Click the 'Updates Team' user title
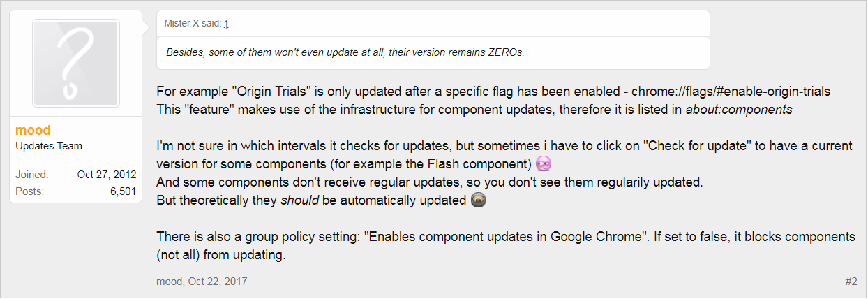This screenshot has width=868, height=299. pyautogui.click(x=49, y=146)
